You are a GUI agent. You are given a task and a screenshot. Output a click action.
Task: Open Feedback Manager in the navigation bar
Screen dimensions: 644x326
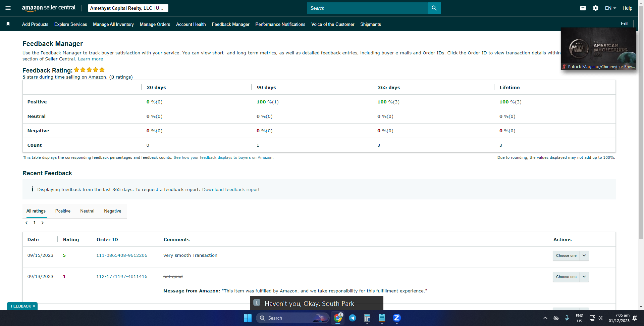(x=230, y=24)
